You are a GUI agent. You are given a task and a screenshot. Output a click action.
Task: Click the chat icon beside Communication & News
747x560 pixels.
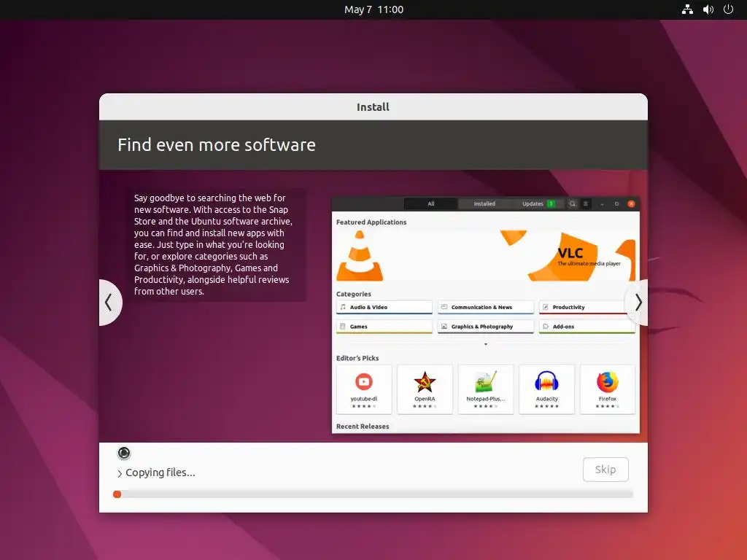[444, 307]
